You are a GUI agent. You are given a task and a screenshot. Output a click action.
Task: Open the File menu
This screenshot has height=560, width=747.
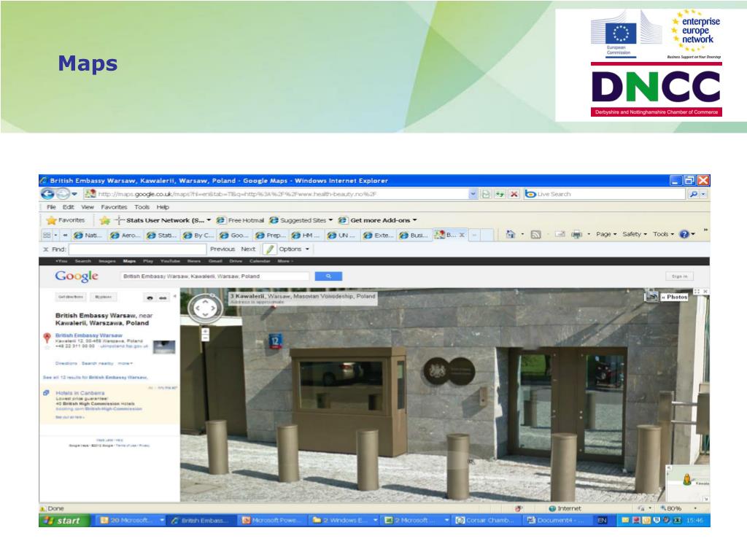[x=52, y=207]
